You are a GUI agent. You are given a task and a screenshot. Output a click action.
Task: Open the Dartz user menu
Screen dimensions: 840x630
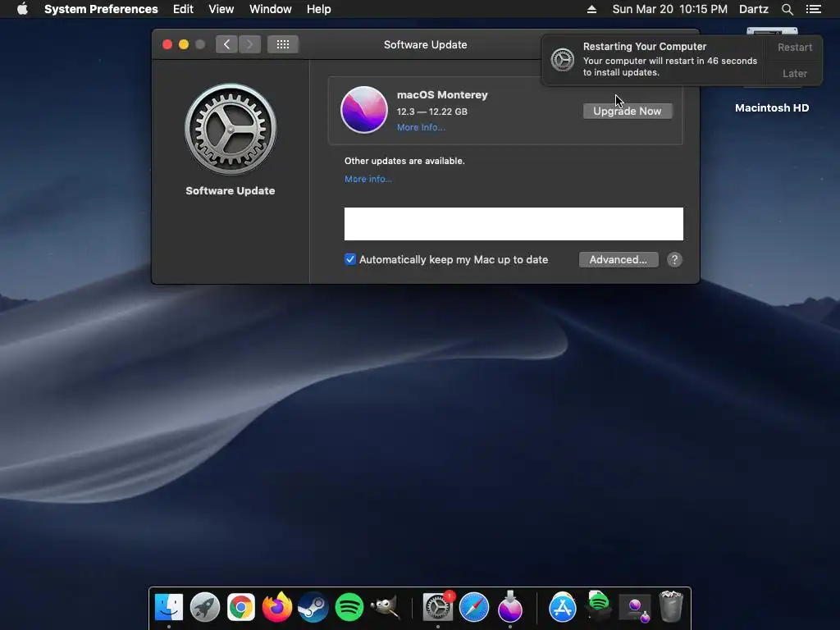tap(754, 9)
